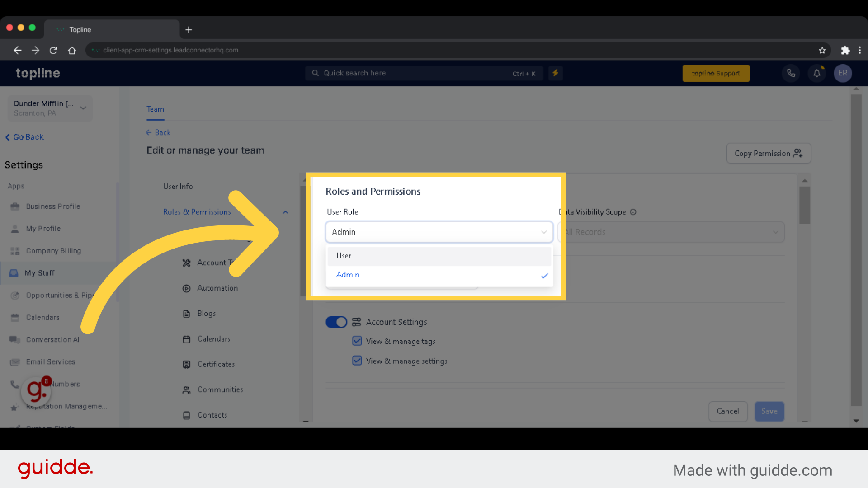Click the lightning bolt quick actions icon
The width and height of the screenshot is (868, 488).
pos(555,73)
